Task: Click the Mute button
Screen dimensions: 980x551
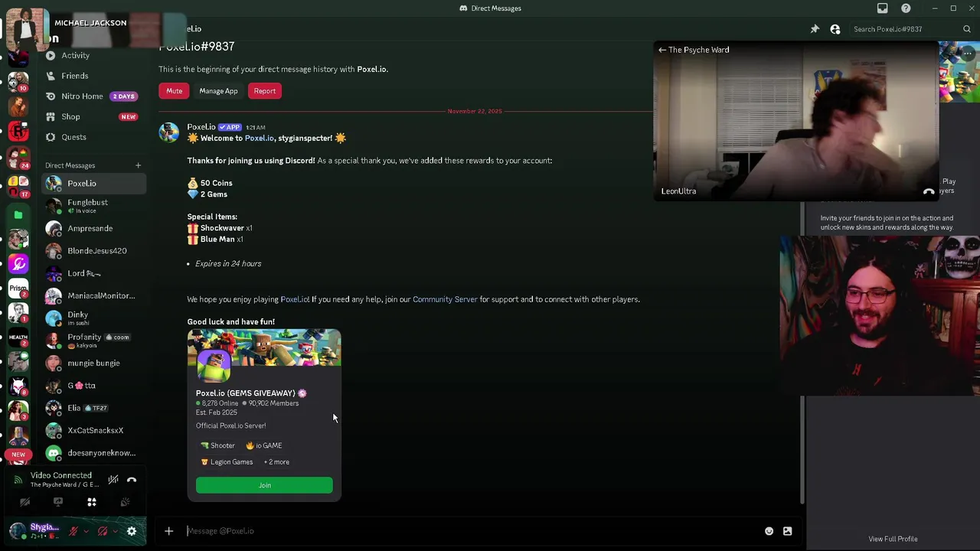Action: [x=175, y=91]
